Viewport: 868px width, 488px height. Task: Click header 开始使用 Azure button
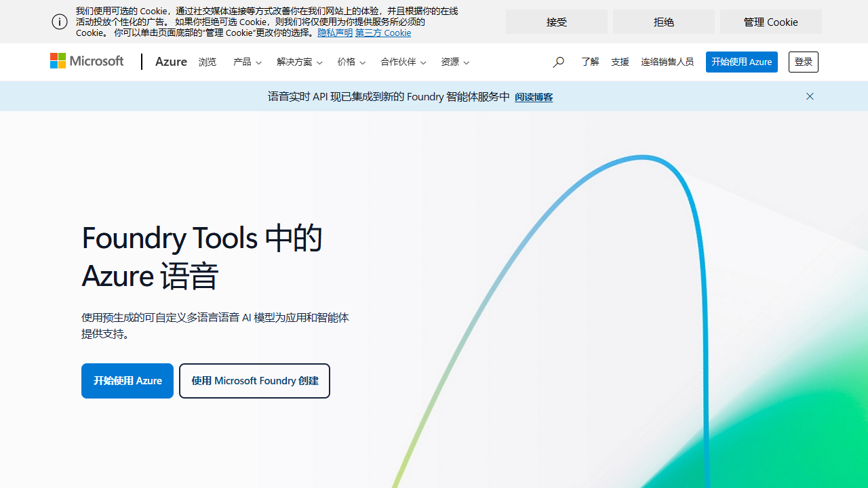click(742, 62)
